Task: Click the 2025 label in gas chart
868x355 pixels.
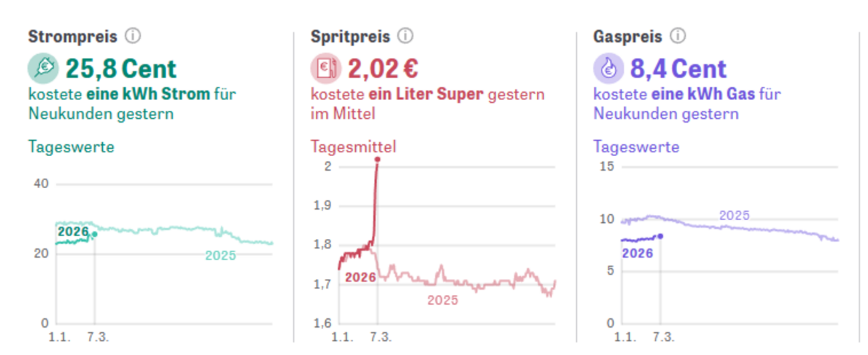Action: pos(734,216)
